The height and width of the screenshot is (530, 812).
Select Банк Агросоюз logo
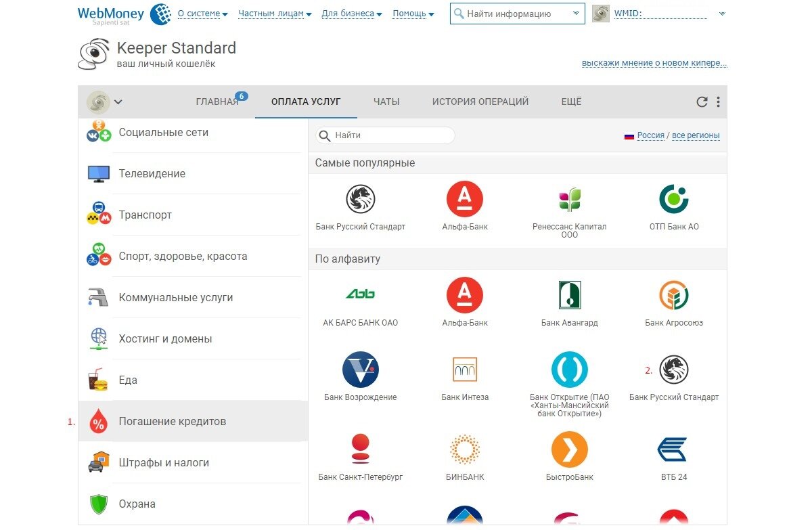(674, 295)
